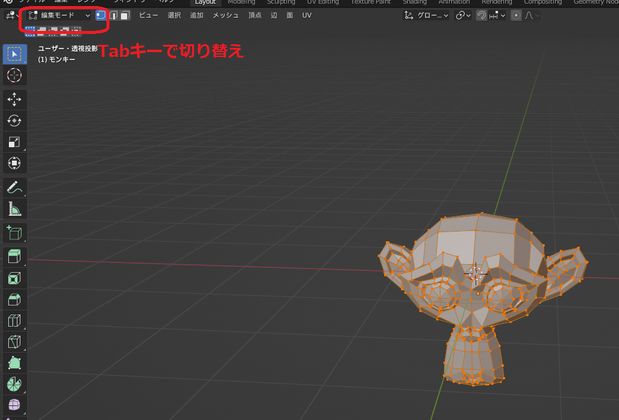Viewport: 619px width, 420px height.
Task: Open the snapping options dropdown
Action: [497, 15]
